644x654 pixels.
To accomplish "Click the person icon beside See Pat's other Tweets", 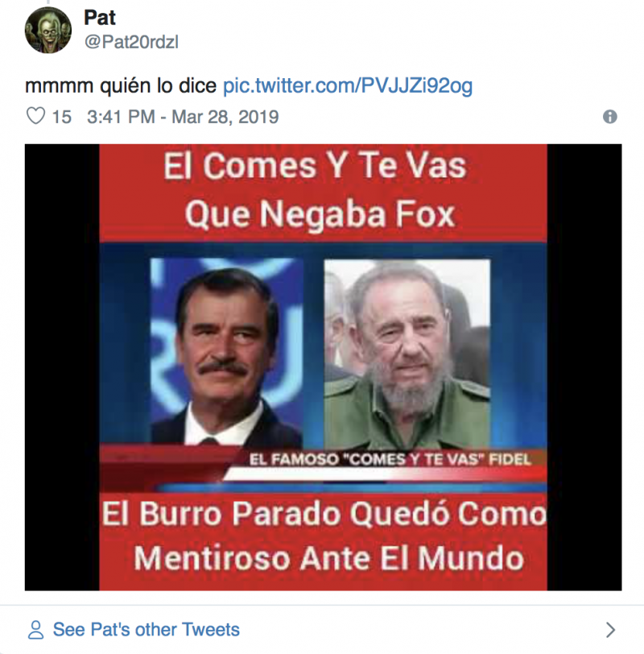I will click(36, 630).
